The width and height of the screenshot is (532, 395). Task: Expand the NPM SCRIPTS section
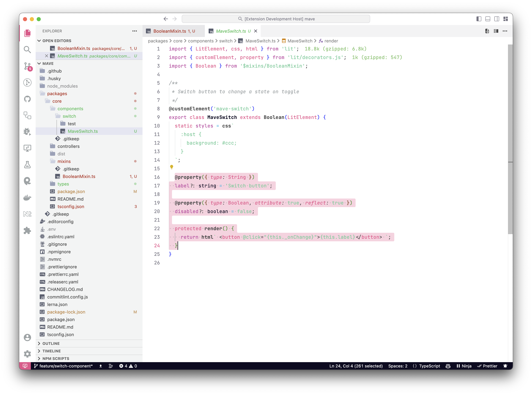pos(89,358)
